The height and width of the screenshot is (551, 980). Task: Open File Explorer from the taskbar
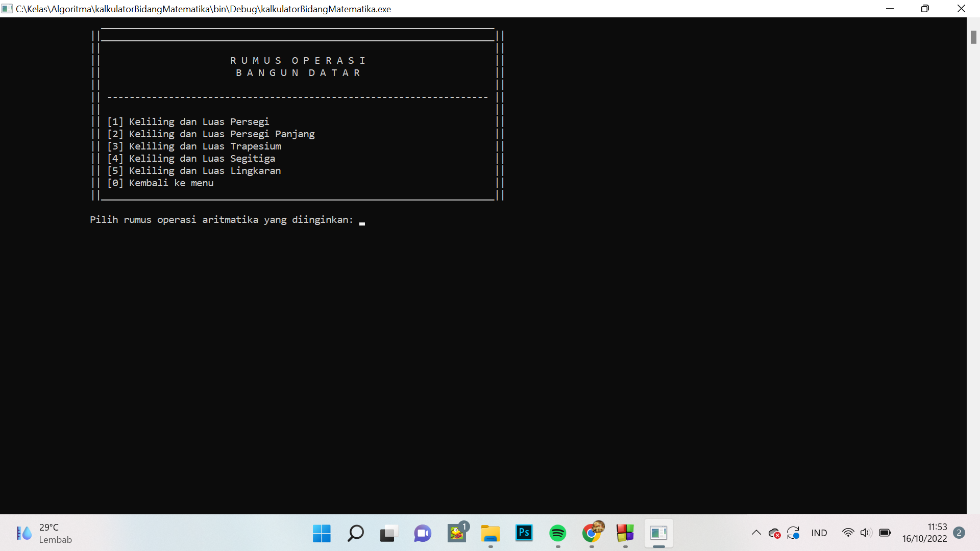490,534
